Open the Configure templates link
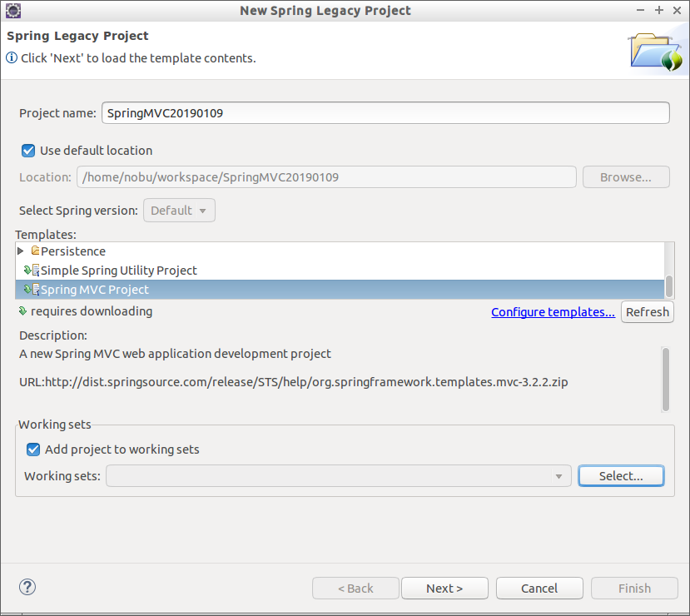The width and height of the screenshot is (690, 616). coord(553,312)
